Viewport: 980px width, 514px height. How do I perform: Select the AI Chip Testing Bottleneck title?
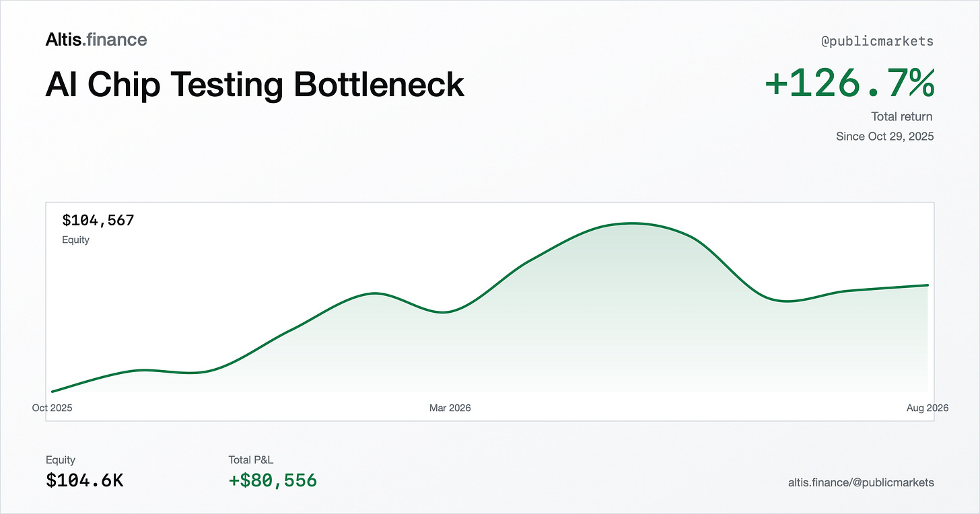click(255, 85)
